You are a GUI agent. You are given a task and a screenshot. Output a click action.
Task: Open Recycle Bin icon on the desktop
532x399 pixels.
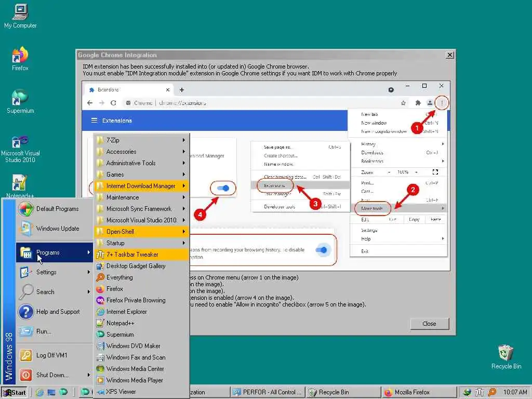point(506,357)
